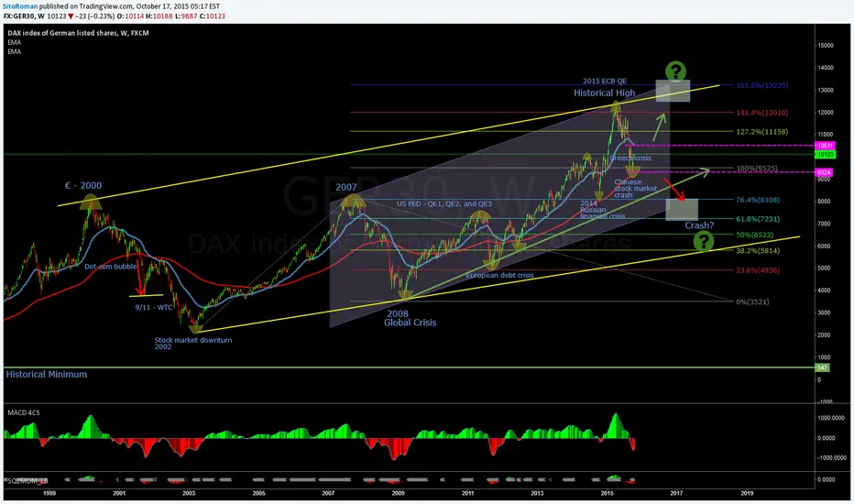The width and height of the screenshot is (854, 504).
Task: Open the SitoRoman author profile link
Action: pos(20,6)
